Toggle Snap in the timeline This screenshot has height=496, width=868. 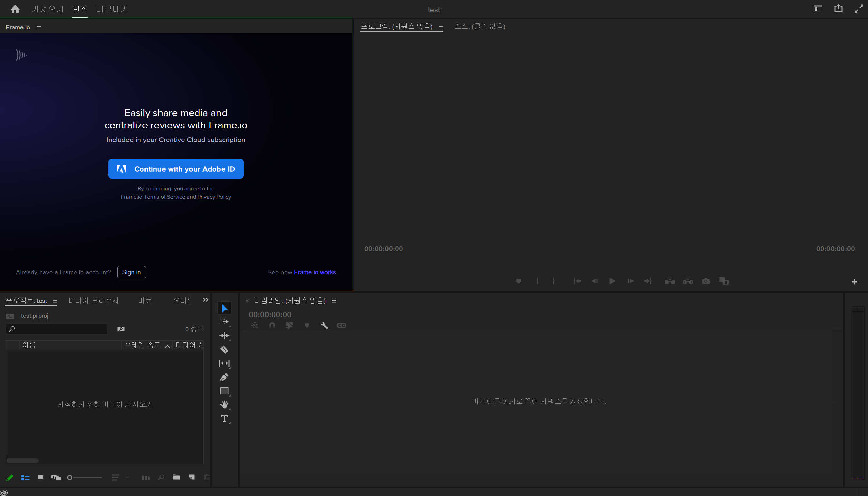[272, 325]
